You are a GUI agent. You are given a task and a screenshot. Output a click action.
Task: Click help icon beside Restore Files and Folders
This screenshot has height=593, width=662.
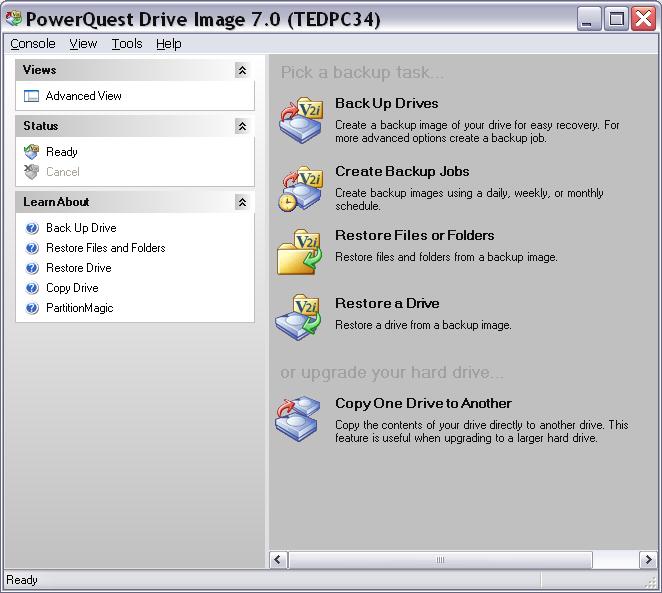[x=32, y=248]
